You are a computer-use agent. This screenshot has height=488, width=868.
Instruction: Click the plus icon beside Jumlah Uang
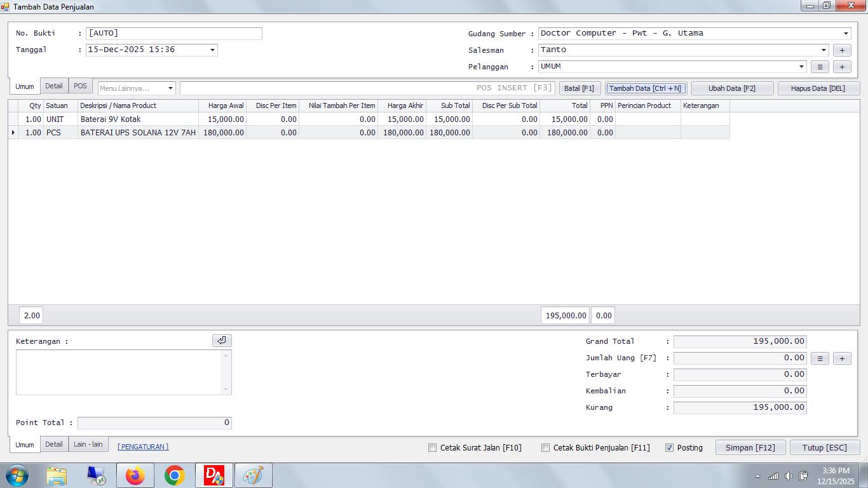coord(842,358)
